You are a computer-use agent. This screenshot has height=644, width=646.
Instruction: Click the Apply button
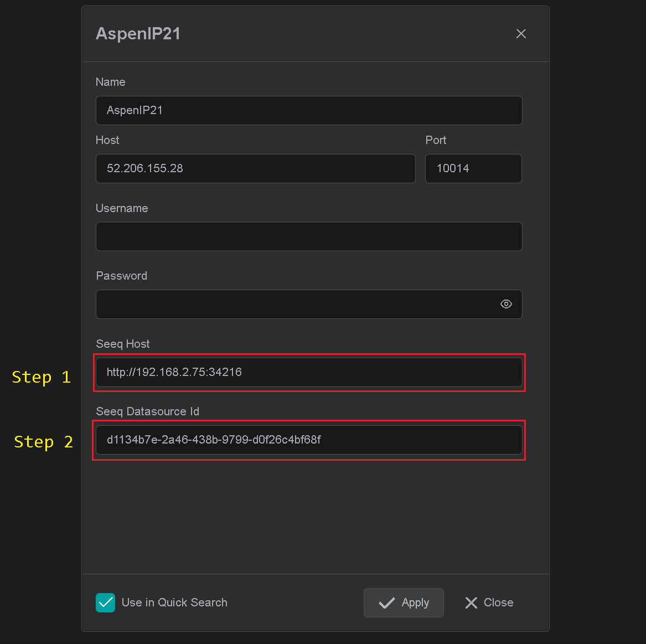[404, 603]
